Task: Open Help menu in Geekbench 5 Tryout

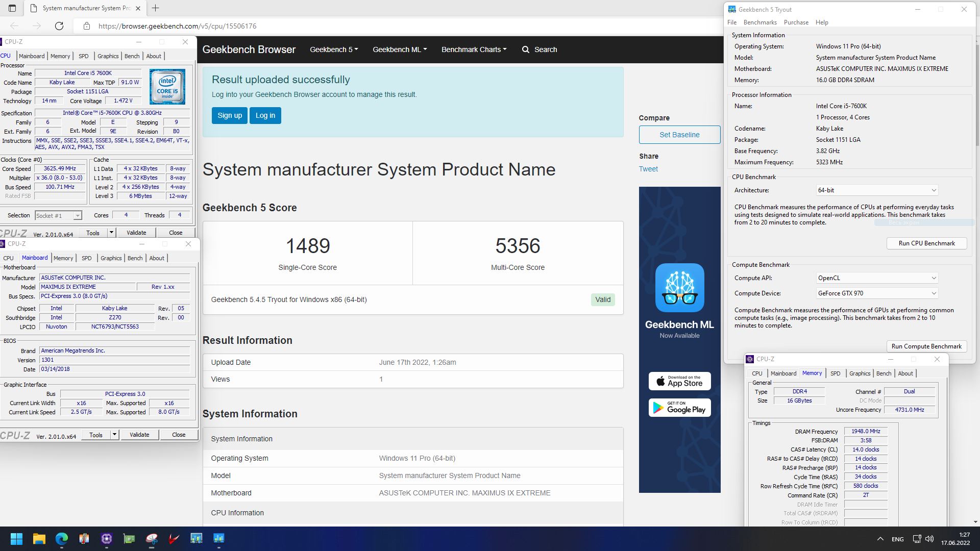Action: (822, 22)
